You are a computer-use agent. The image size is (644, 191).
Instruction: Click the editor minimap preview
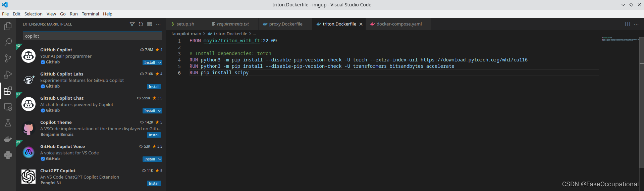click(x=620, y=40)
